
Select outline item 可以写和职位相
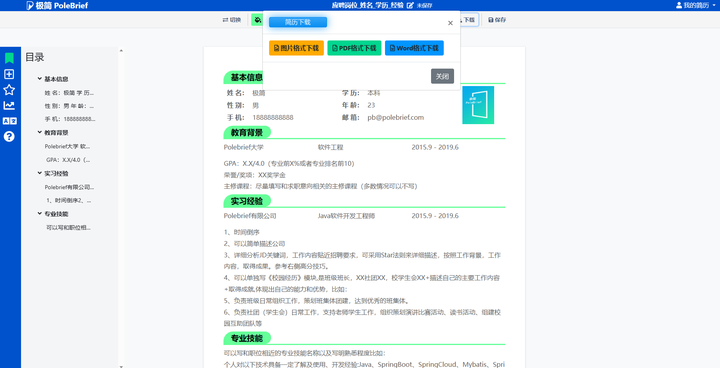(x=68, y=227)
